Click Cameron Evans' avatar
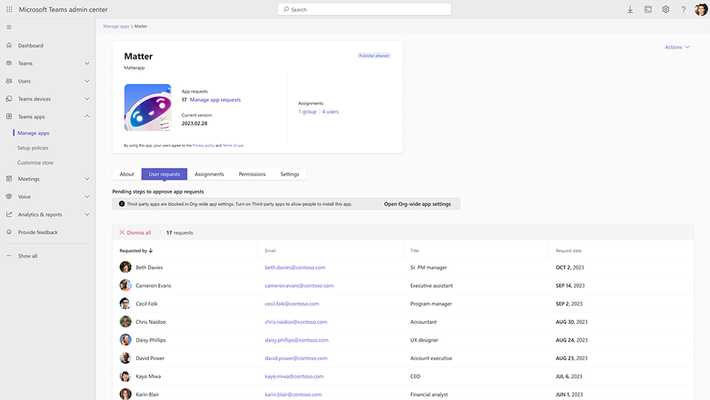This screenshot has height=400, width=710. pyautogui.click(x=125, y=285)
